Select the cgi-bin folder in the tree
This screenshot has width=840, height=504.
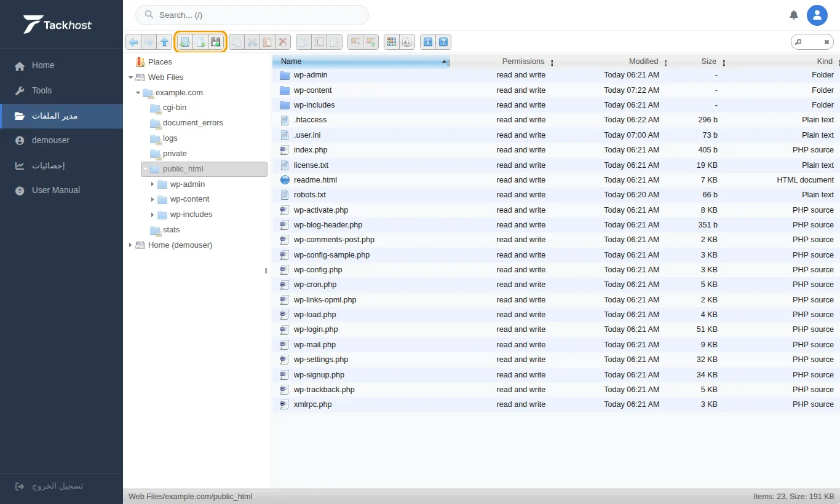(x=175, y=108)
